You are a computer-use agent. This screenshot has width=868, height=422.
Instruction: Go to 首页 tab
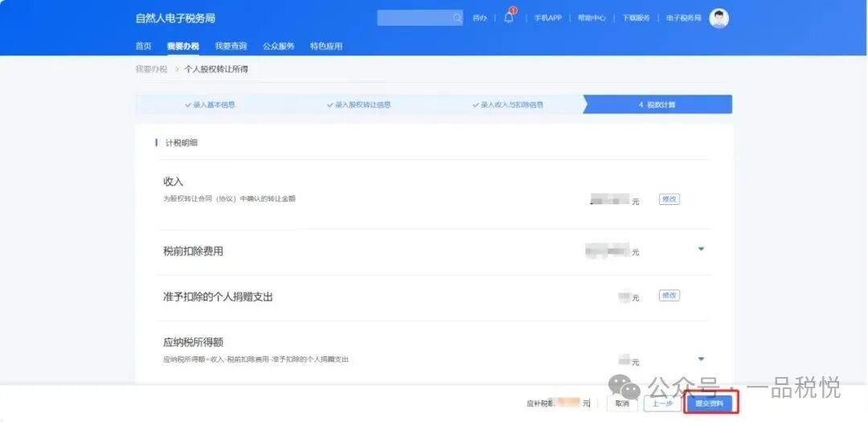click(x=143, y=46)
